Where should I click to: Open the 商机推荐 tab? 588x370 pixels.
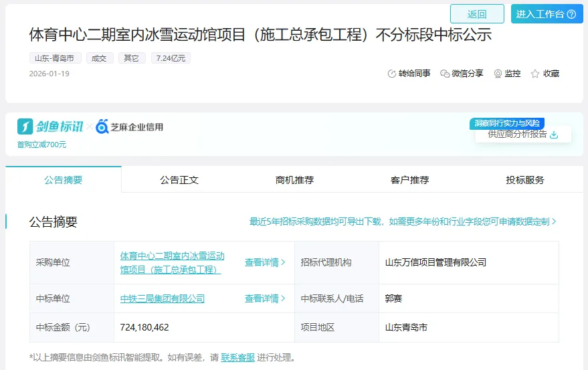pyautogui.click(x=294, y=180)
